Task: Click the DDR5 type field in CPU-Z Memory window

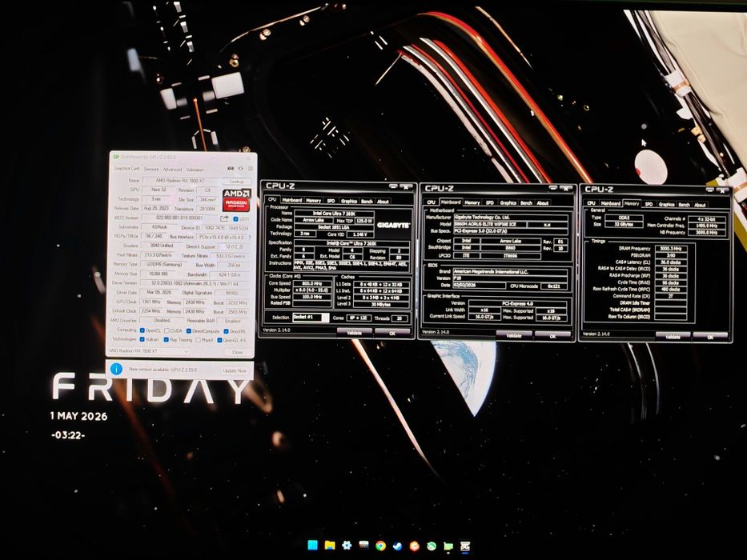Action: [x=624, y=218]
